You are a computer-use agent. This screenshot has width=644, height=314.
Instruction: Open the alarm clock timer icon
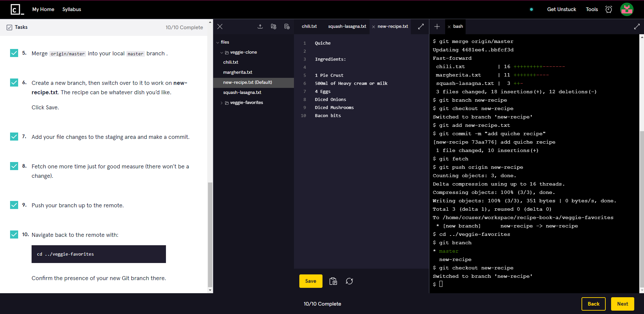pyautogui.click(x=609, y=9)
